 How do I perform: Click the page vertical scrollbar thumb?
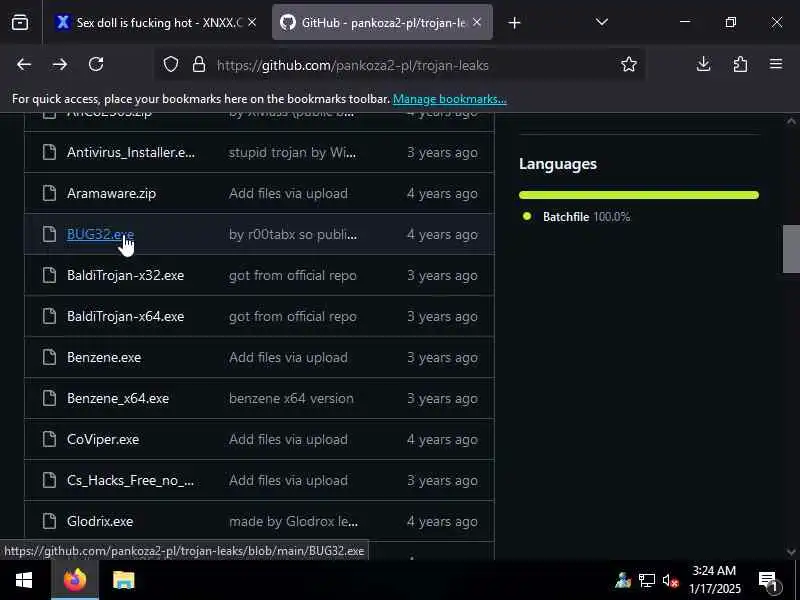point(791,249)
